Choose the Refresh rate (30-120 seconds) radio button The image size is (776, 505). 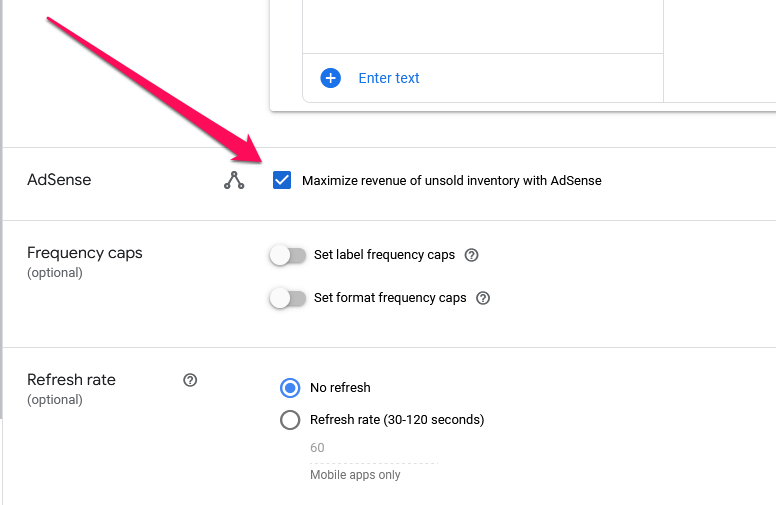pos(290,420)
